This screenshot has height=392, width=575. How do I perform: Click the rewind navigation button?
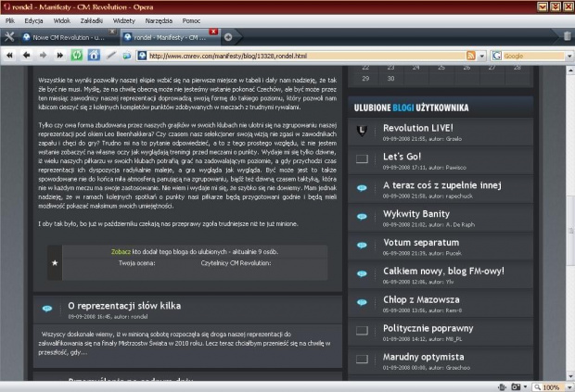[x=10, y=56]
